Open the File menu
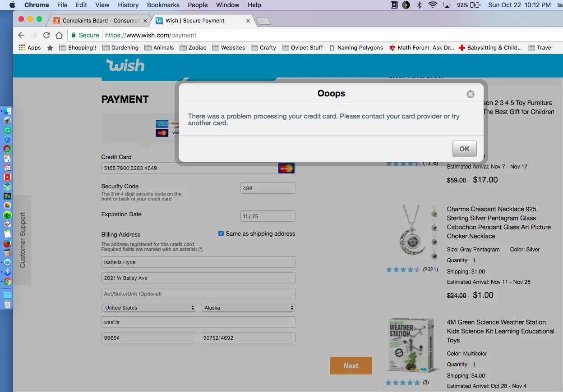The height and width of the screenshot is (392, 563). pyautogui.click(x=62, y=5)
